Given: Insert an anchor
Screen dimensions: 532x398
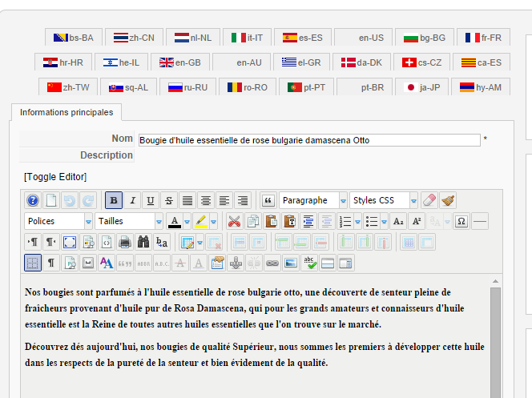Looking at the screenshot, I should pos(236,263).
